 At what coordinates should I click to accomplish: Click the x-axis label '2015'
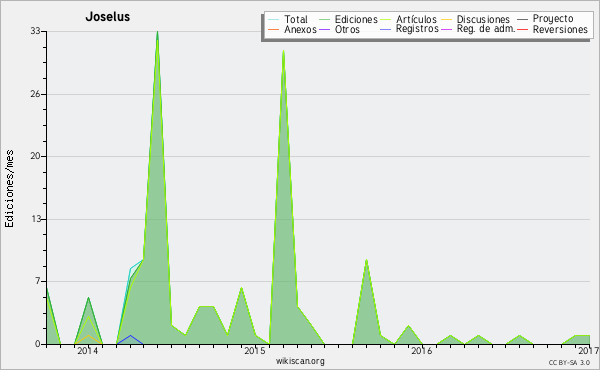pyautogui.click(x=255, y=350)
